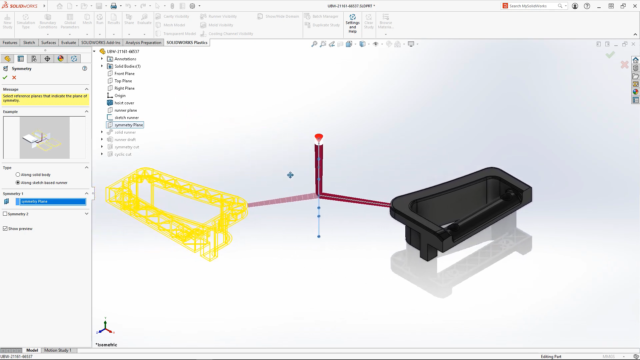Enable the Symmetry 2 checkbox
640x360 pixels.
5,213
